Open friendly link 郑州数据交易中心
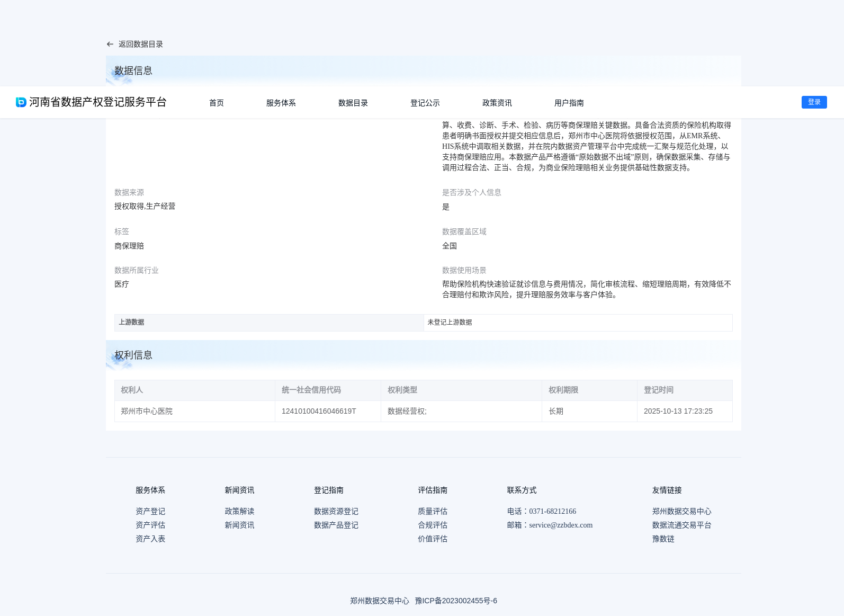Screen dimensions: 844x616 682,511
